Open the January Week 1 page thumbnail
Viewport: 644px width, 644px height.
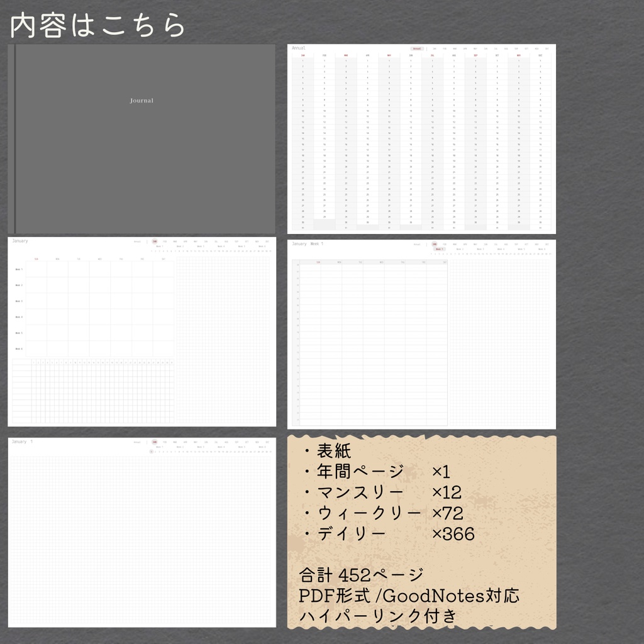421,335
